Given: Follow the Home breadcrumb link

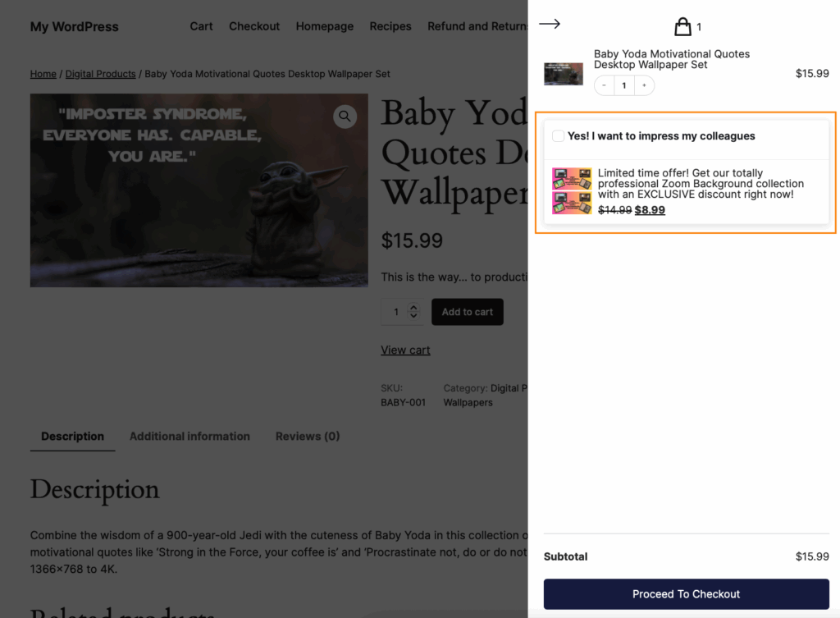Looking at the screenshot, I should [43, 74].
